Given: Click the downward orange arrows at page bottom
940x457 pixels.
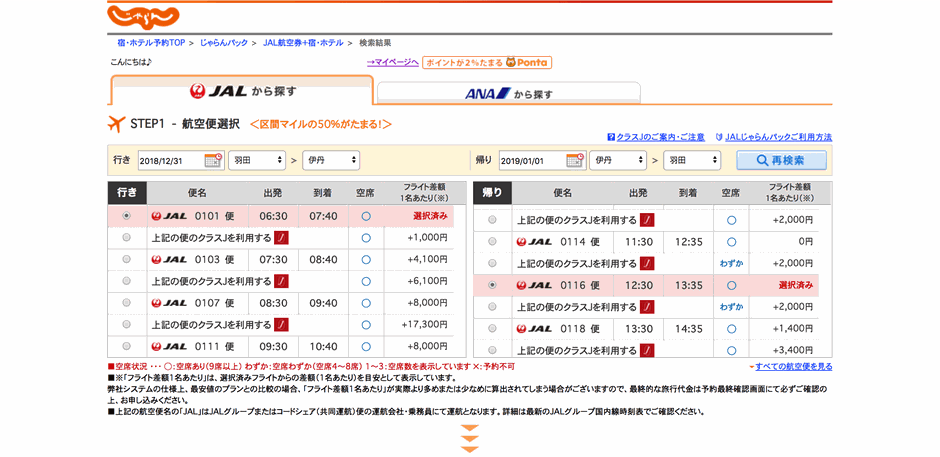Looking at the screenshot, I should pos(470,438).
